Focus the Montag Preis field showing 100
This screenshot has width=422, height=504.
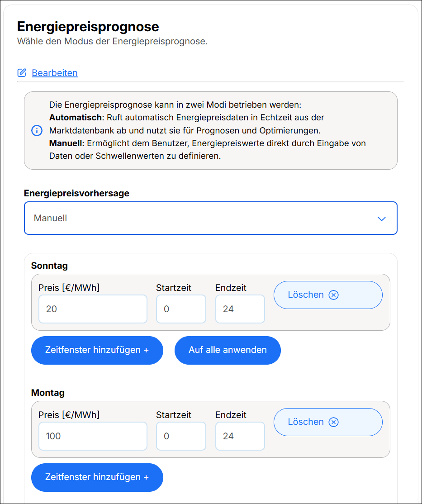(93, 436)
